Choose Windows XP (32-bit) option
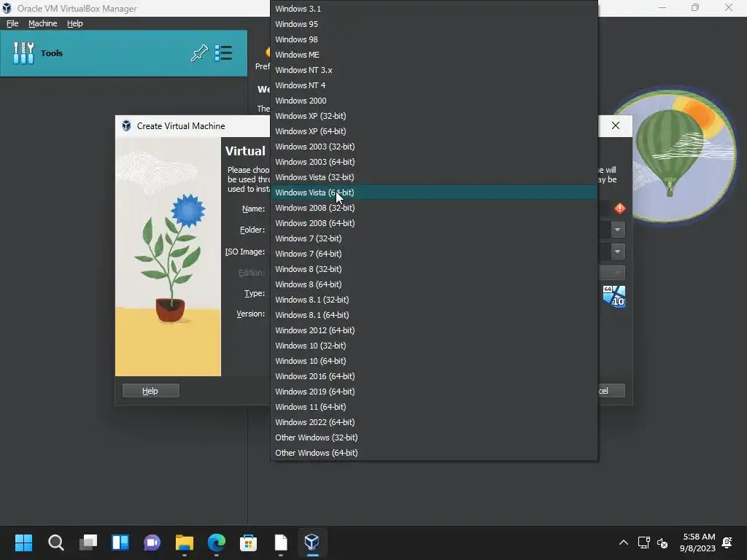 [x=434, y=116]
